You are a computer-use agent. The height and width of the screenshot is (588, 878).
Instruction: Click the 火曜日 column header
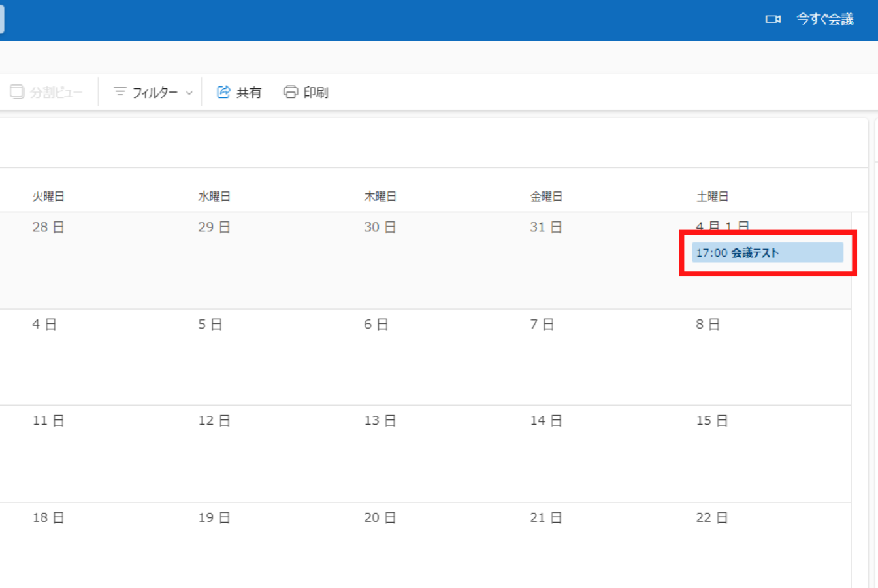(48, 195)
